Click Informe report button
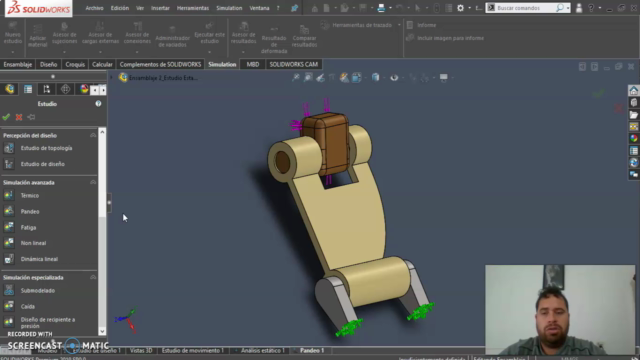This screenshot has height=360, width=640. tap(421, 25)
